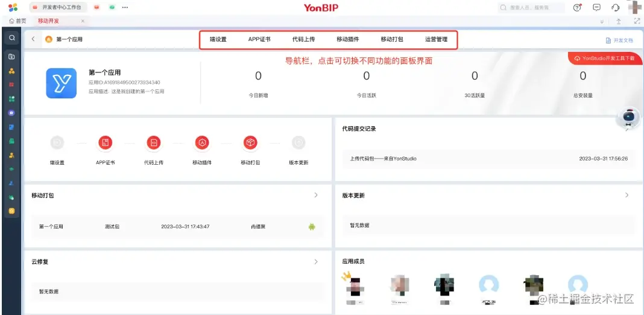Go to the 首页 home tab
This screenshot has height=315, width=644.
[x=17, y=21]
